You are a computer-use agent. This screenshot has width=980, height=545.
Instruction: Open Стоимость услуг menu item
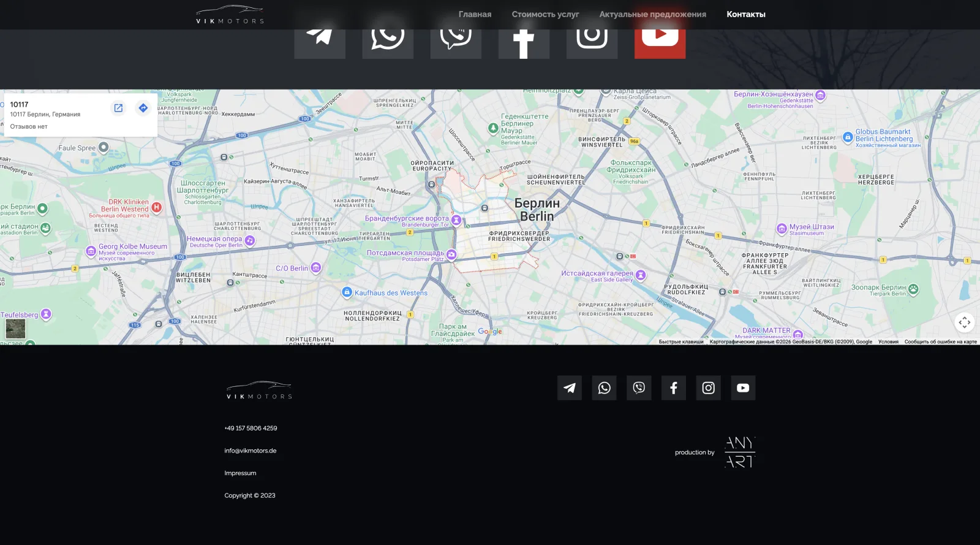click(545, 14)
